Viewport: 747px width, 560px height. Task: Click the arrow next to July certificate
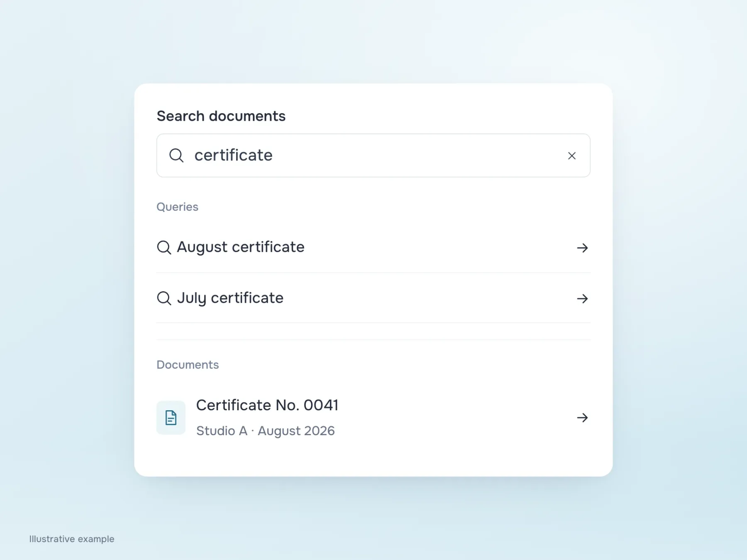click(x=582, y=298)
